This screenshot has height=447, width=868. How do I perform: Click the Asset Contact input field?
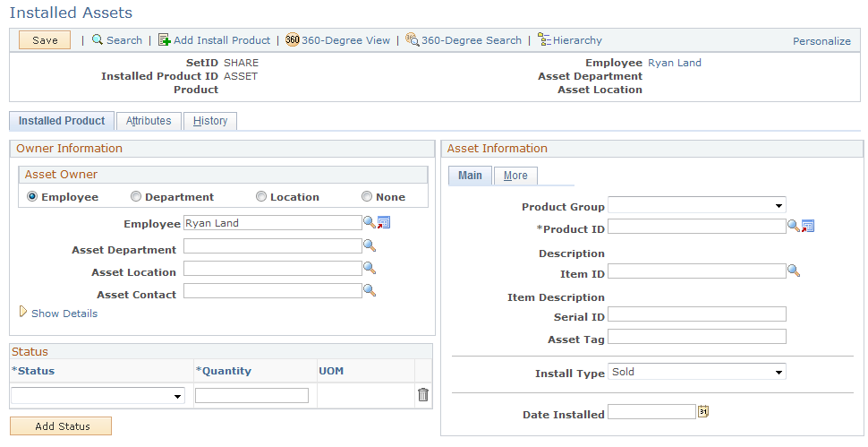tap(273, 290)
